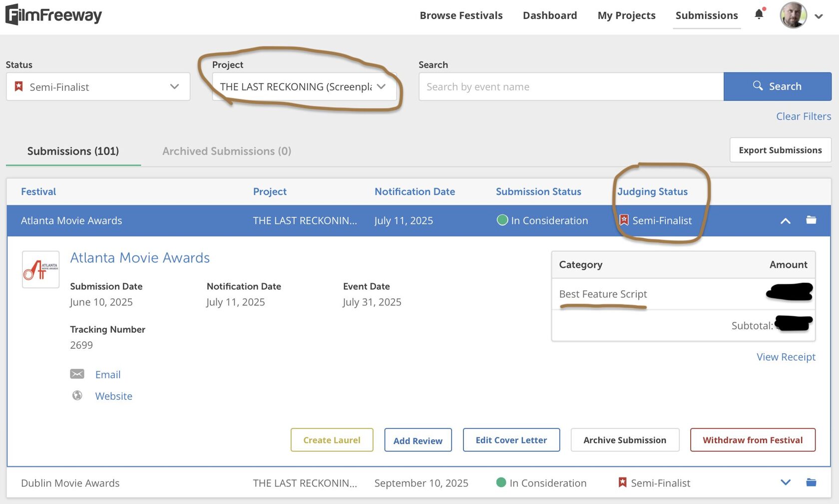Click Withdraw from Festival button
Image resolution: width=839 pixels, height=504 pixels.
[x=753, y=440]
